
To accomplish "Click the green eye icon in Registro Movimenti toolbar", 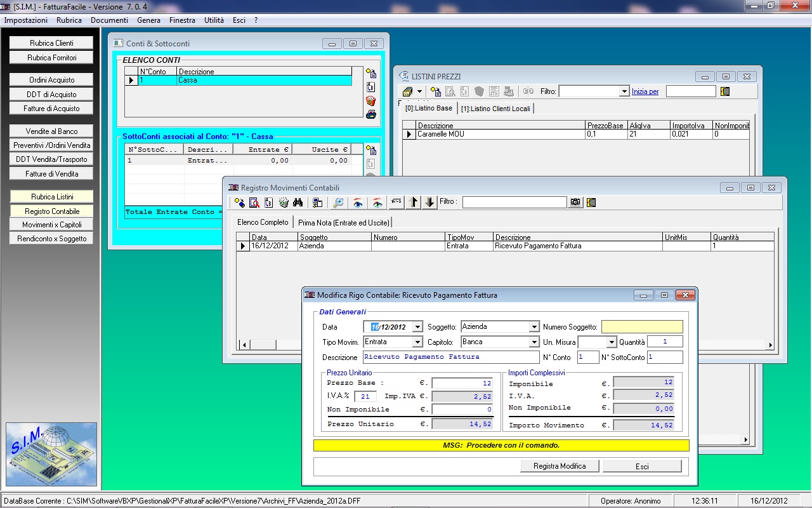I will click(x=377, y=203).
